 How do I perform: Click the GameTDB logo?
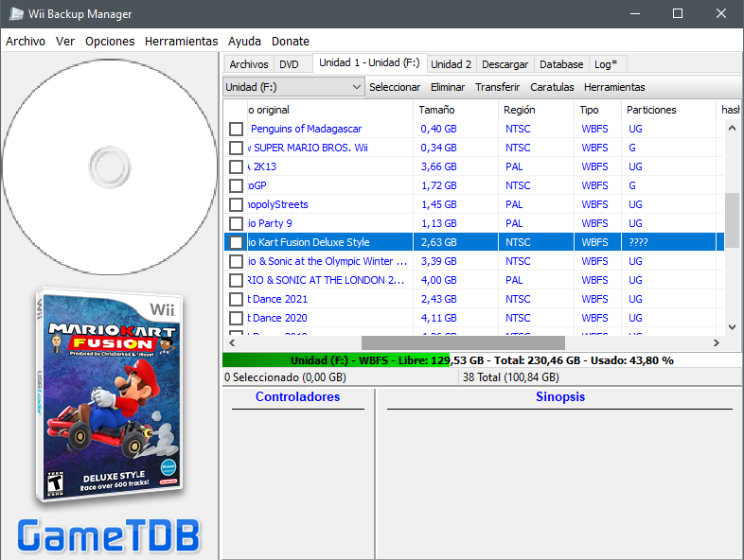(x=109, y=535)
